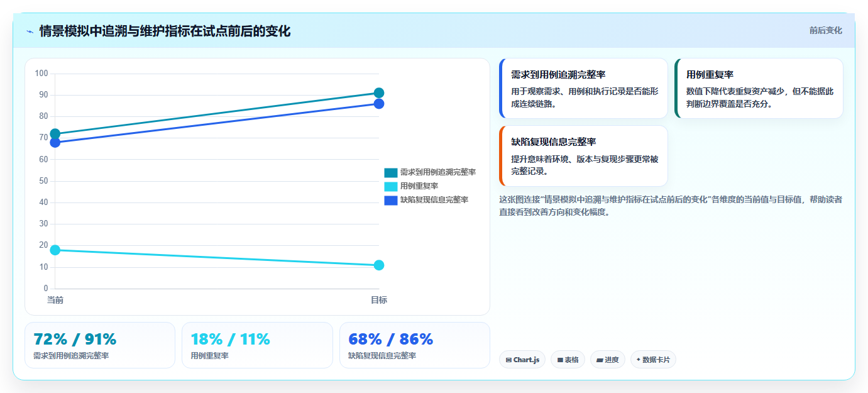Click the 进度 tag
The image size is (868, 393).
[608, 360]
